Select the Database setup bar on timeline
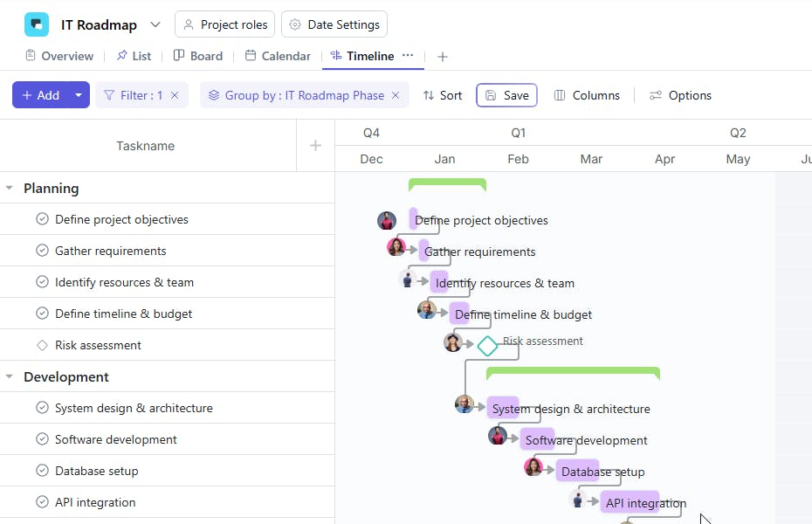Screen dimensions: 812x524 pos(577,471)
